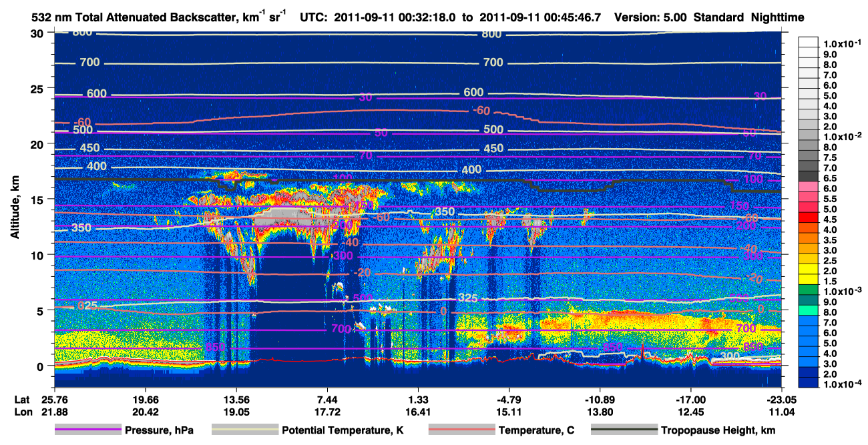
Task: Click the 'Lon' row label
Action: point(23,411)
